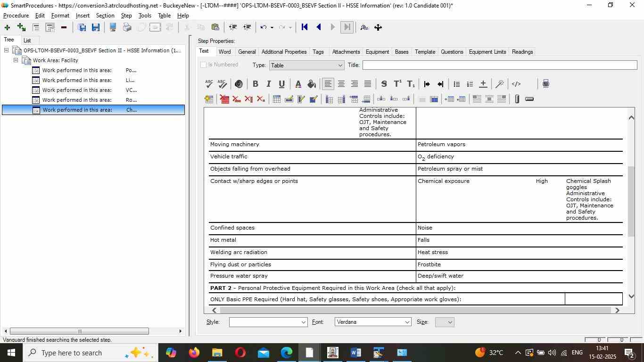Increase indent arrow icon

pyautogui.click(x=427, y=84)
